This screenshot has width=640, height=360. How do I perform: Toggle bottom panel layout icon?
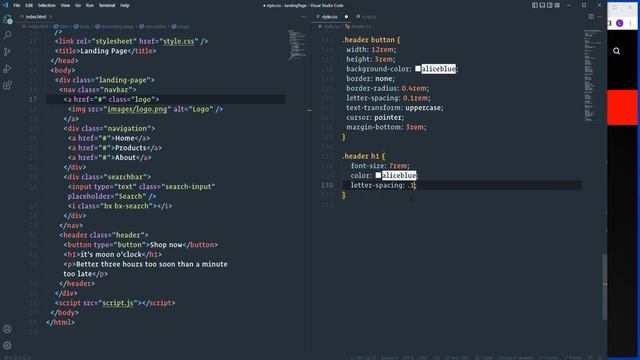pyautogui.click(x=542, y=5)
